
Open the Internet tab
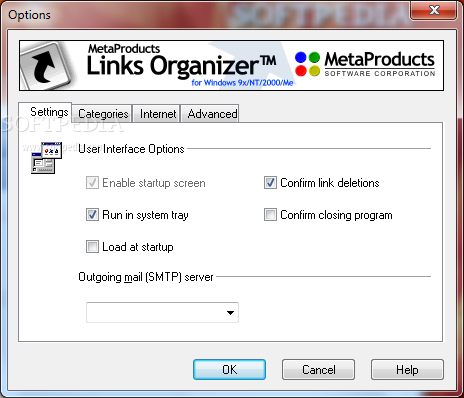coord(157,114)
